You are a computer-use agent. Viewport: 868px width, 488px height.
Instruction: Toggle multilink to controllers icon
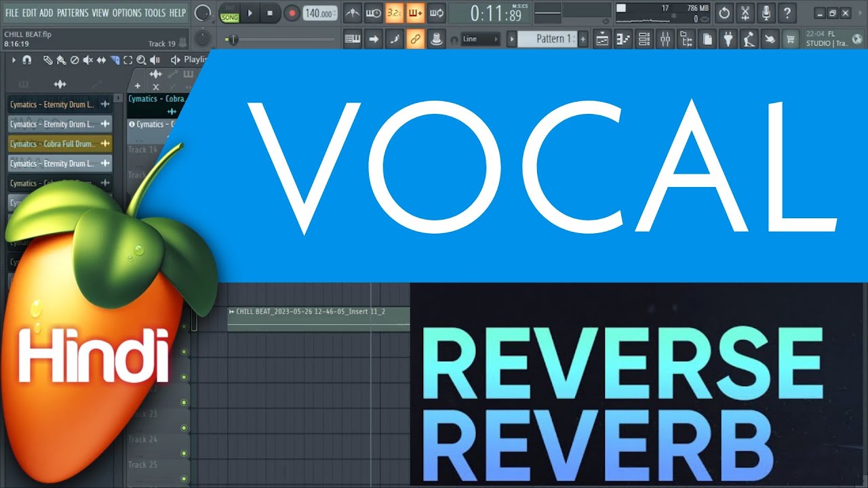416,39
